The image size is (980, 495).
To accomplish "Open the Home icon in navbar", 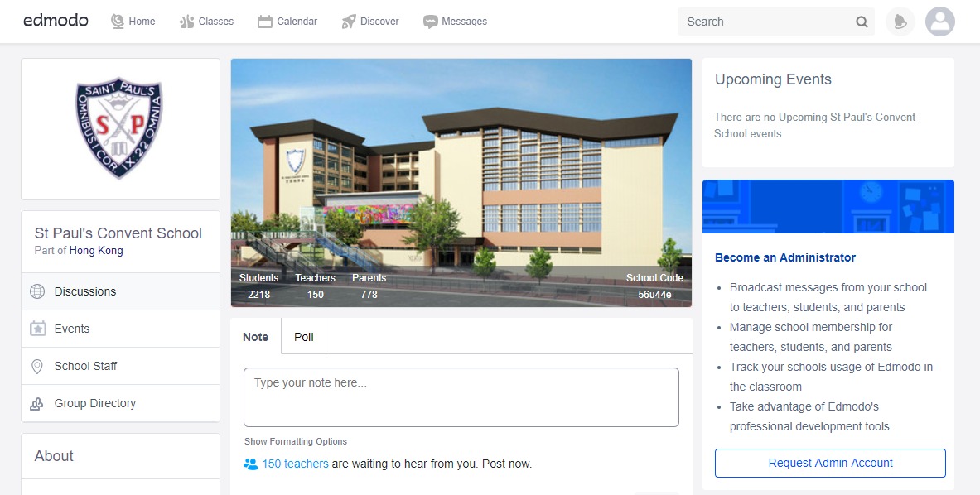I will [x=118, y=22].
